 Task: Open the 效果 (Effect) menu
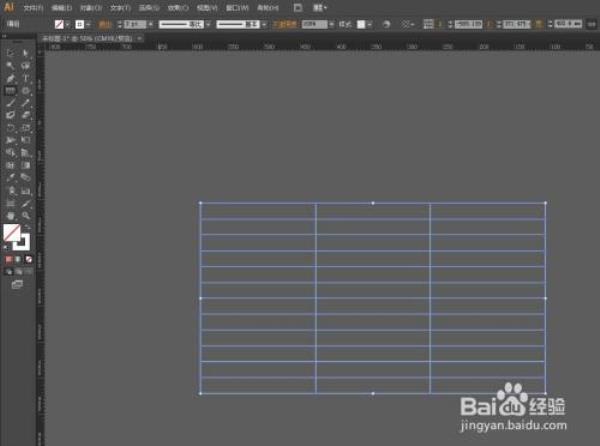(x=178, y=8)
